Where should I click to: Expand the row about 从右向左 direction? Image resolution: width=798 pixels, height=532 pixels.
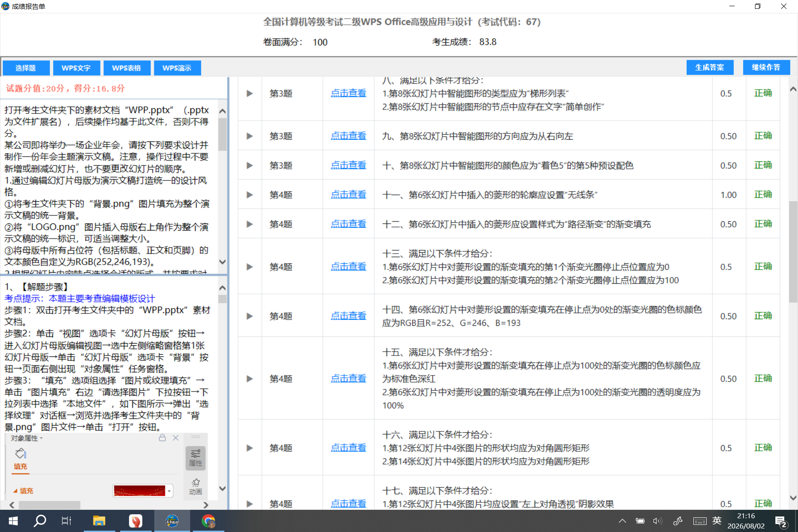coord(250,136)
